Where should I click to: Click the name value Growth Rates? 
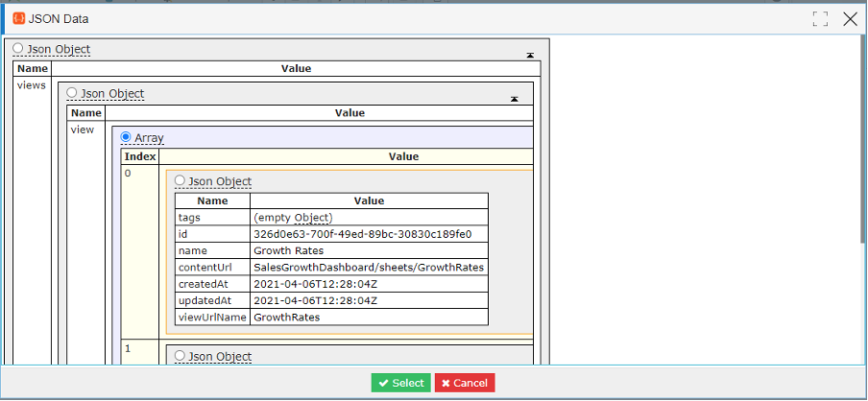tap(288, 250)
